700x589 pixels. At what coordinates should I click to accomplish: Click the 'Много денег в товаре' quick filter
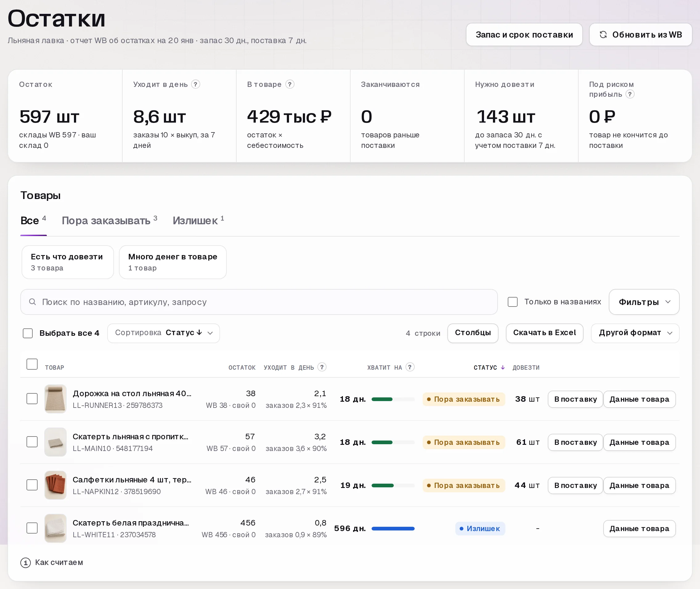173,262
